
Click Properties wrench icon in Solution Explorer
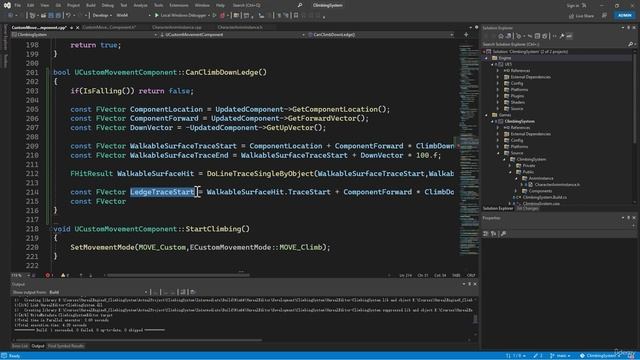(x=562, y=36)
